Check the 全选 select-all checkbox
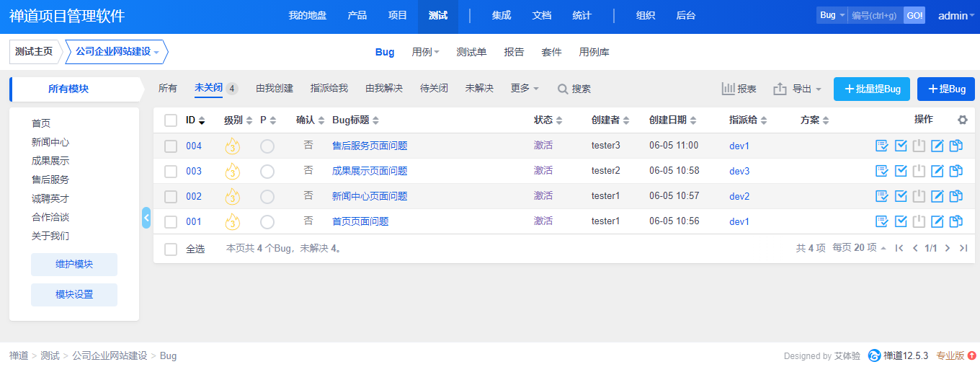The image size is (980, 367). [171, 249]
